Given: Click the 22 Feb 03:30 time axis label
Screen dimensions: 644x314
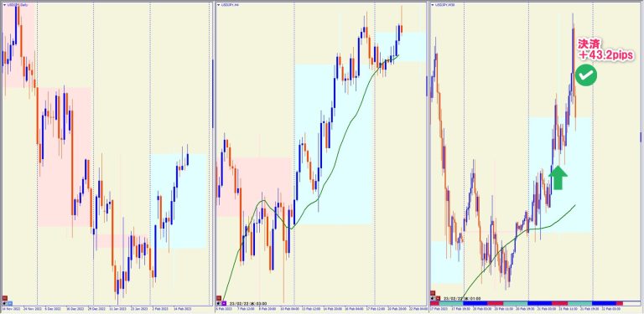Looking at the screenshot, I should (611, 309).
